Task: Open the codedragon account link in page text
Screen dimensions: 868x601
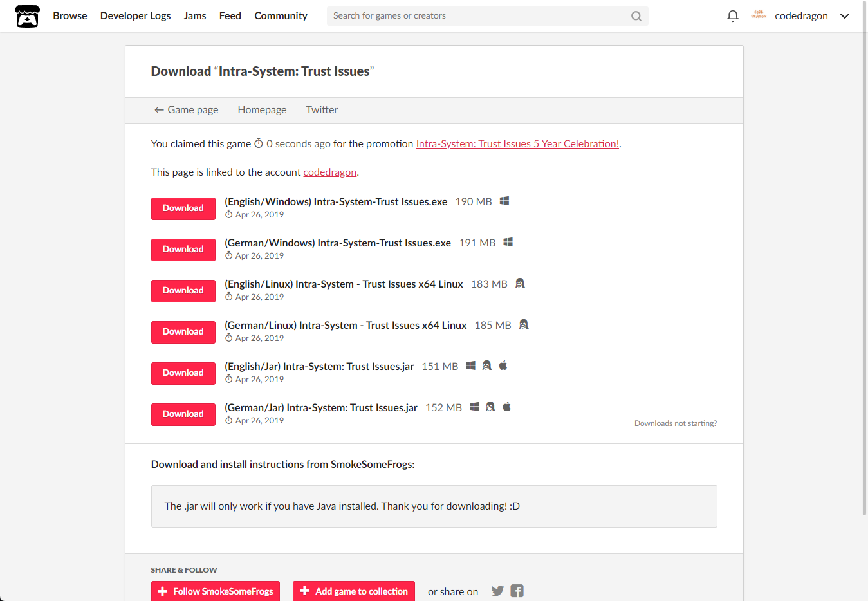Action: [329, 172]
